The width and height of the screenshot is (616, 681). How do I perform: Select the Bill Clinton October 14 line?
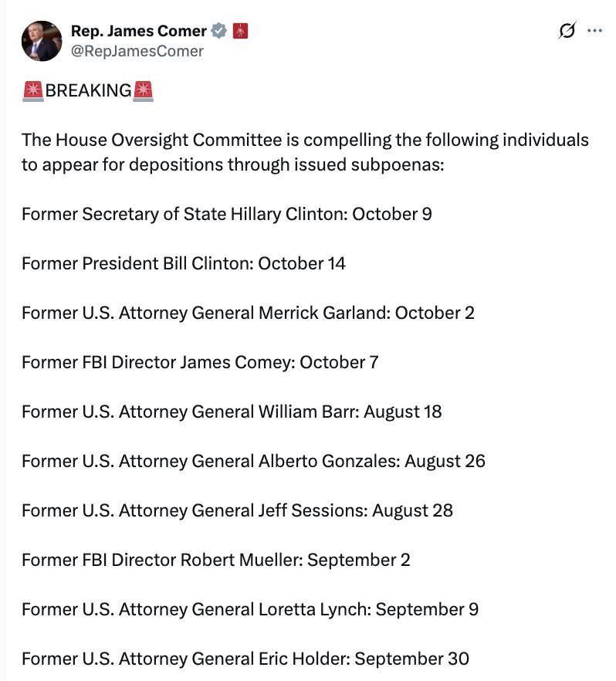click(184, 263)
